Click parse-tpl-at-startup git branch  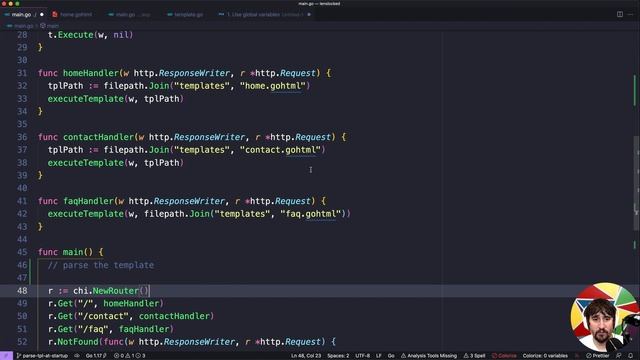point(42,356)
